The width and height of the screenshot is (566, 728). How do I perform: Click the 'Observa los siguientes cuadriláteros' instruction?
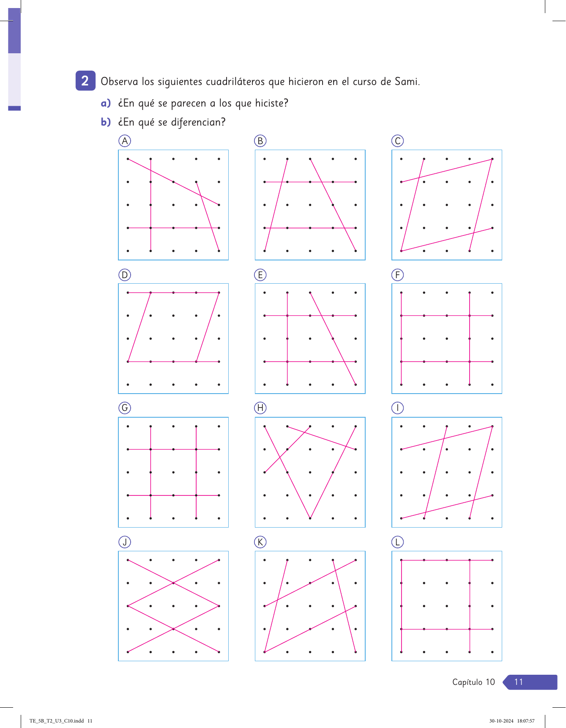[260, 81]
